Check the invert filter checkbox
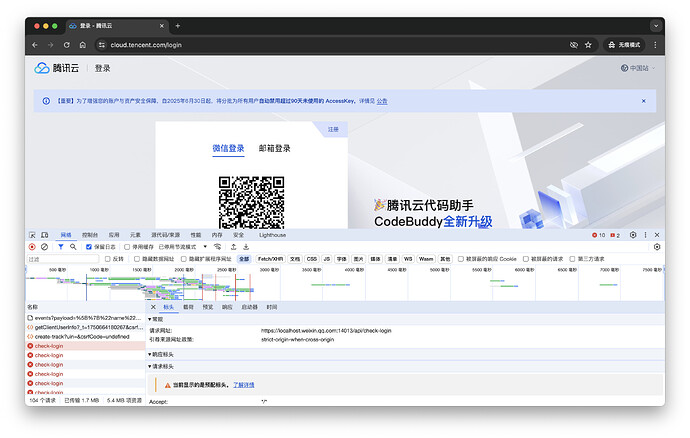The width and height of the screenshot is (690, 438). pyautogui.click(x=107, y=259)
